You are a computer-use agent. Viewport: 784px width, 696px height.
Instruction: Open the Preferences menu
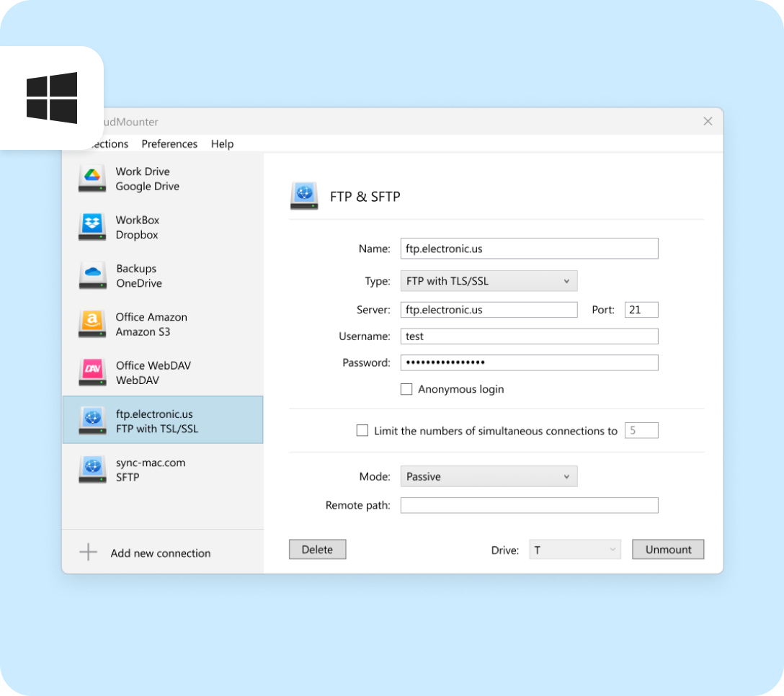pyautogui.click(x=169, y=144)
